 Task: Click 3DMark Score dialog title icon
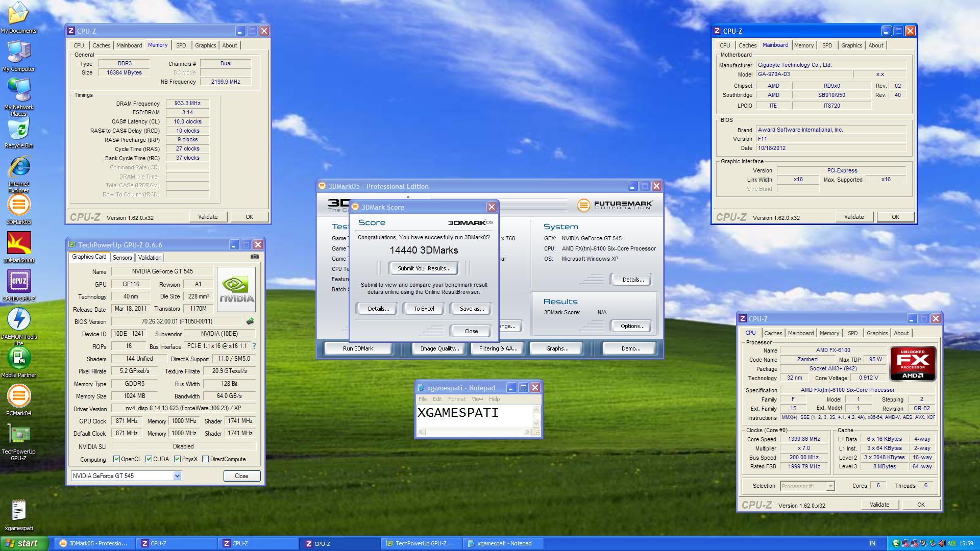(356, 207)
